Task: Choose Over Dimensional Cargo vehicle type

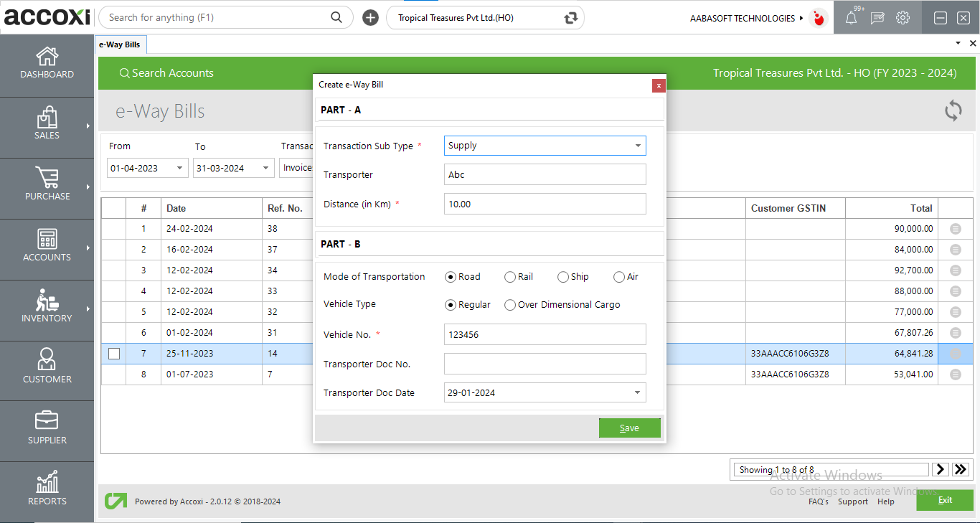Action: (x=509, y=304)
